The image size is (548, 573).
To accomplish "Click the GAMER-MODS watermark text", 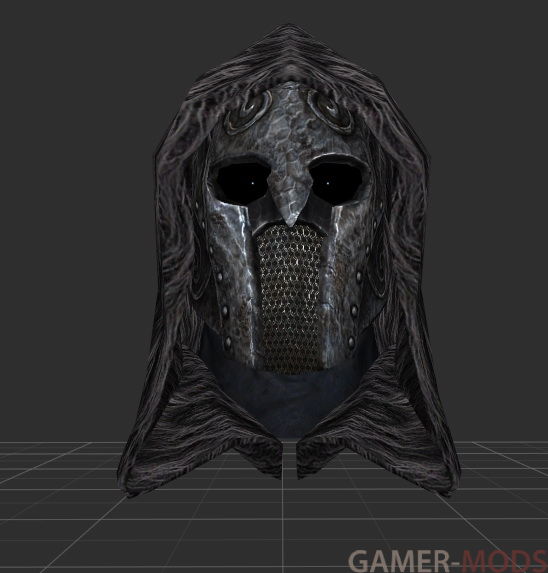I will pyautogui.click(x=448, y=561).
